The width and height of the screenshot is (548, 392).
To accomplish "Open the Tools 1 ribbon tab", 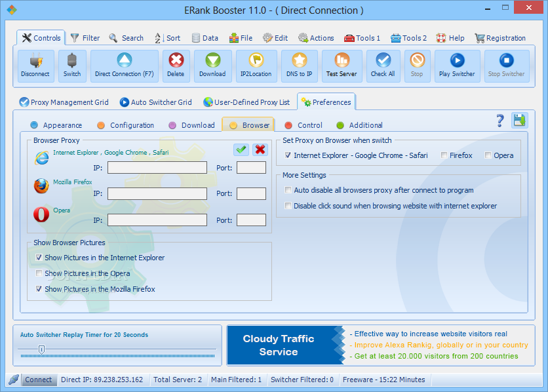I will point(362,38).
